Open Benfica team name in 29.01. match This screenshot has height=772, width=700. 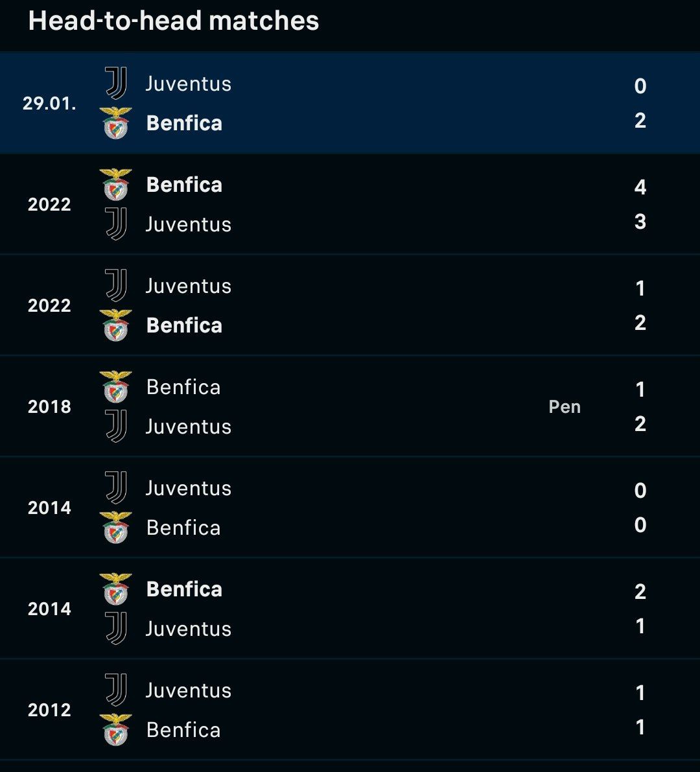(184, 123)
